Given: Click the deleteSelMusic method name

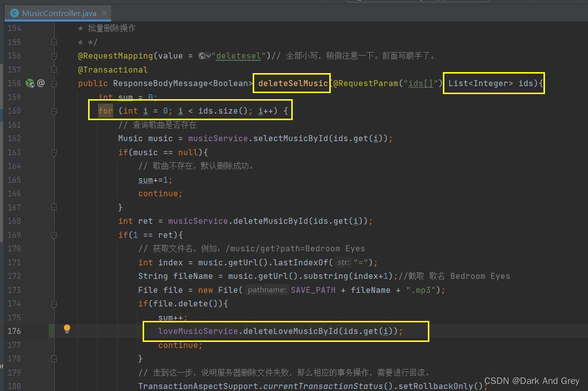Looking at the screenshot, I should [x=293, y=83].
